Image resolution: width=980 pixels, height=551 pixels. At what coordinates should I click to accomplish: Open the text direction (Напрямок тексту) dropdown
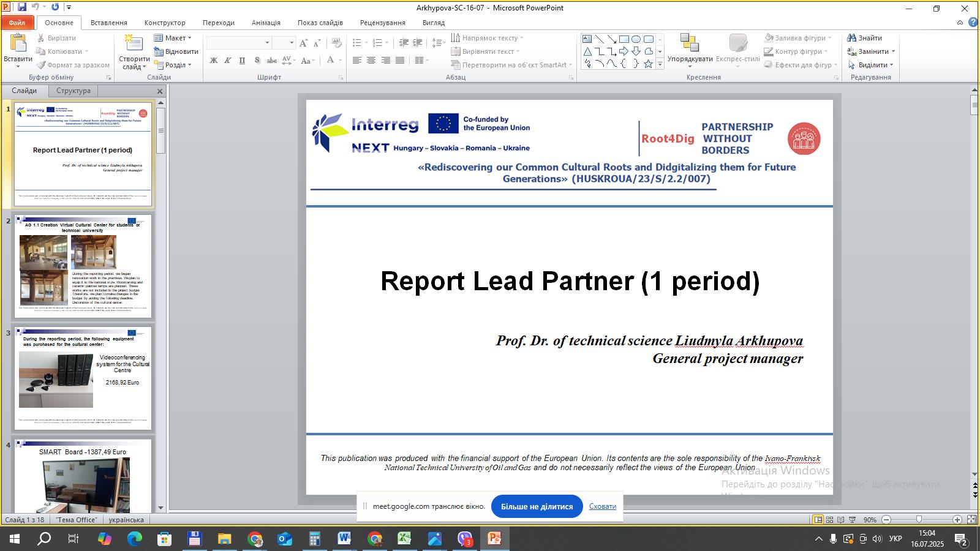(x=487, y=38)
